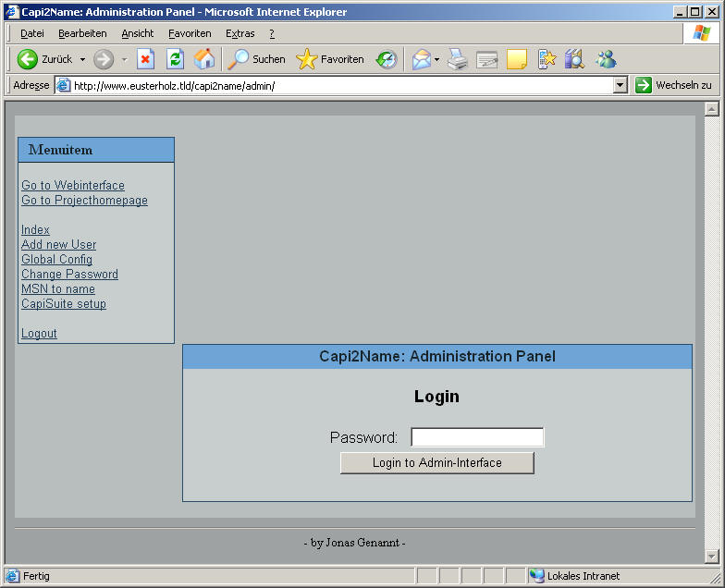Open Suchen search in the toolbar
This screenshot has width=725, height=588.
click(257, 59)
